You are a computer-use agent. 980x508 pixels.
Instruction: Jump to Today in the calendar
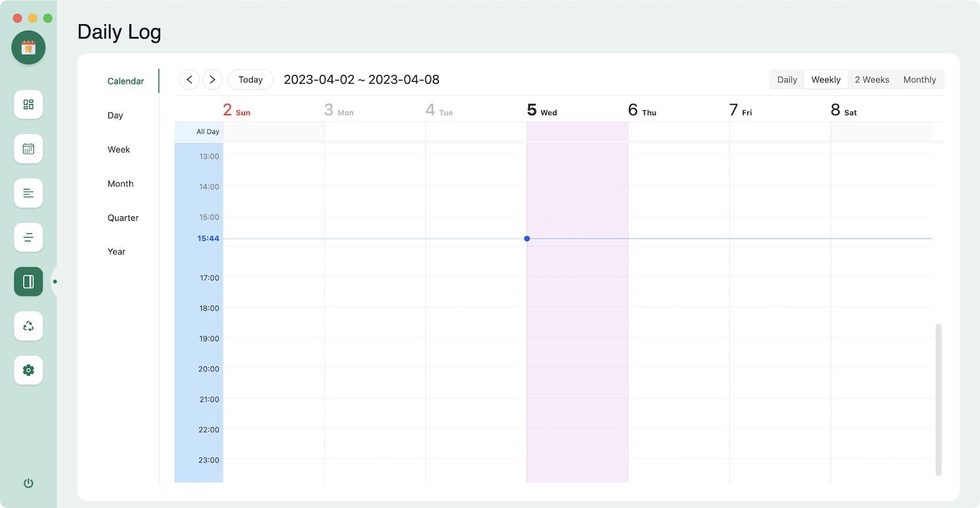[250, 80]
